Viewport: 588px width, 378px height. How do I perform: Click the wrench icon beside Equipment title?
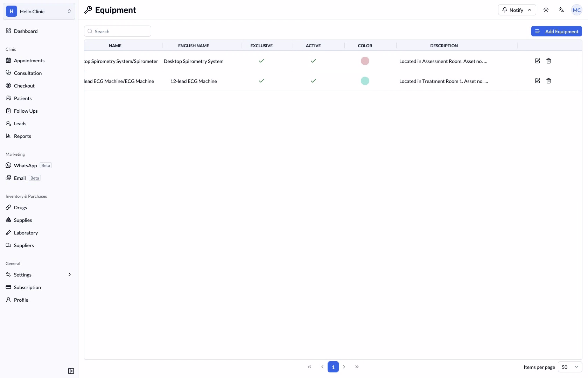click(88, 10)
